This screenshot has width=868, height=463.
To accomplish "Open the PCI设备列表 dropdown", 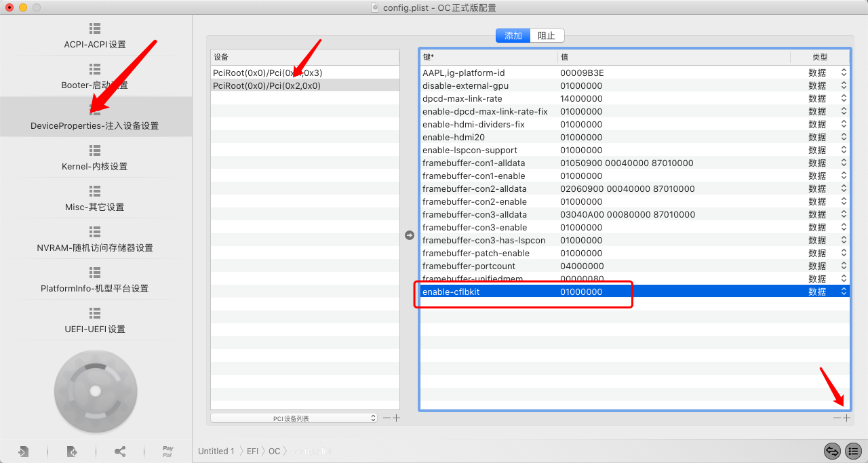I will 294,418.
